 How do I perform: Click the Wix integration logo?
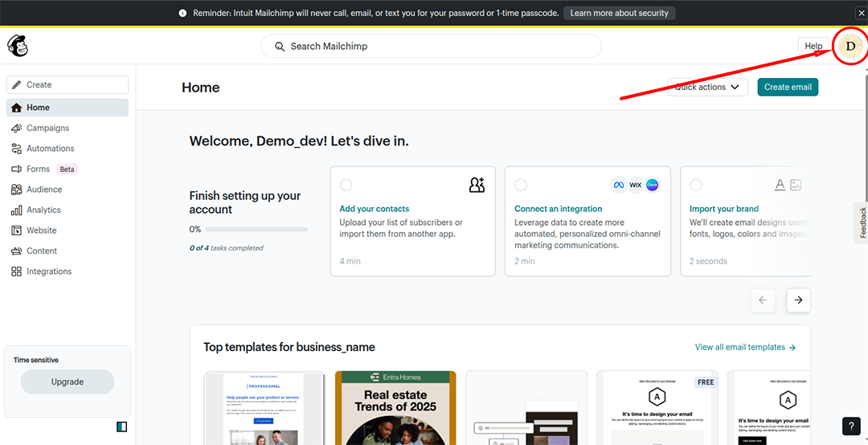pos(636,185)
